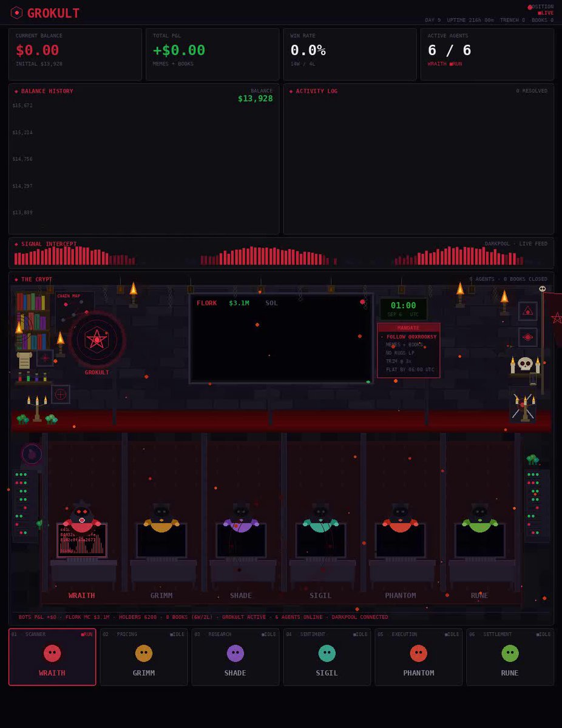Click the Current Balance $0.00 value
The height and width of the screenshot is (728, 562).
(38, 50)
